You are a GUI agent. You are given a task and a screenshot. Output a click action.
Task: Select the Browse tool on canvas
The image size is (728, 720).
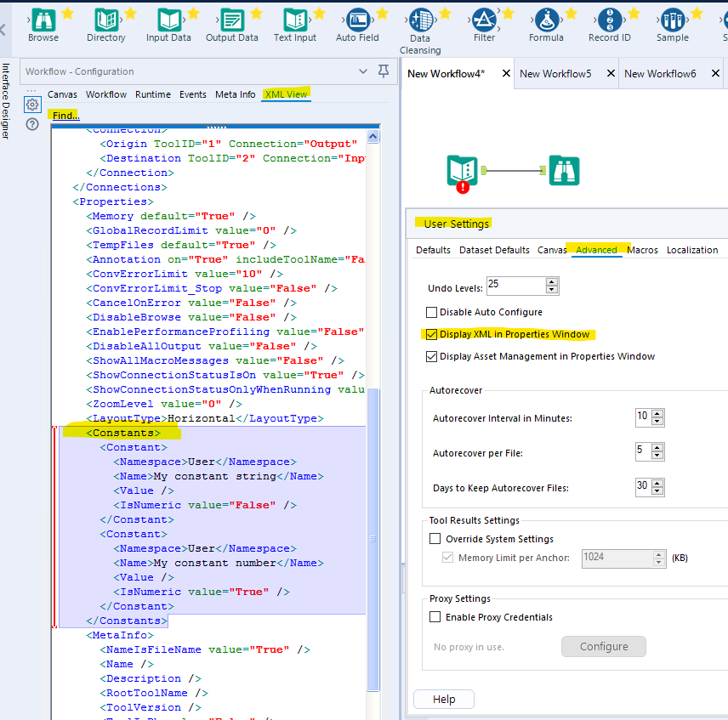point(564,171)
